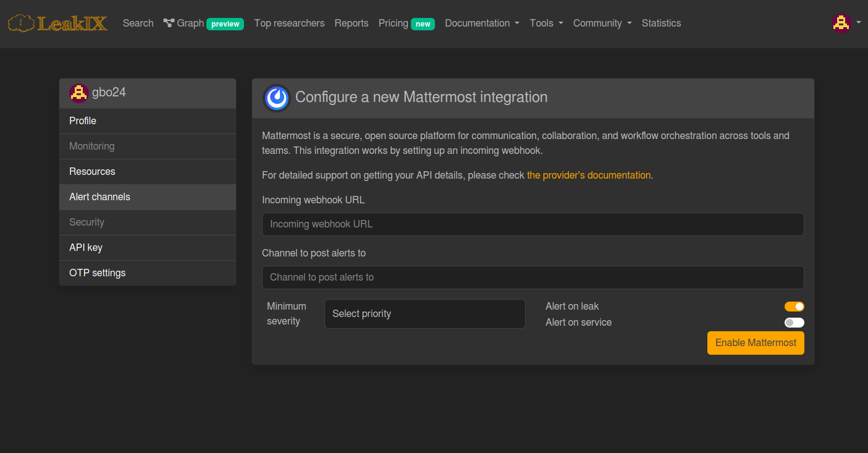This screenshot has width=868, height=453.
Task: Click Monitoring in the sidebar
Action: pyautogui.click(x=148, y=146)
